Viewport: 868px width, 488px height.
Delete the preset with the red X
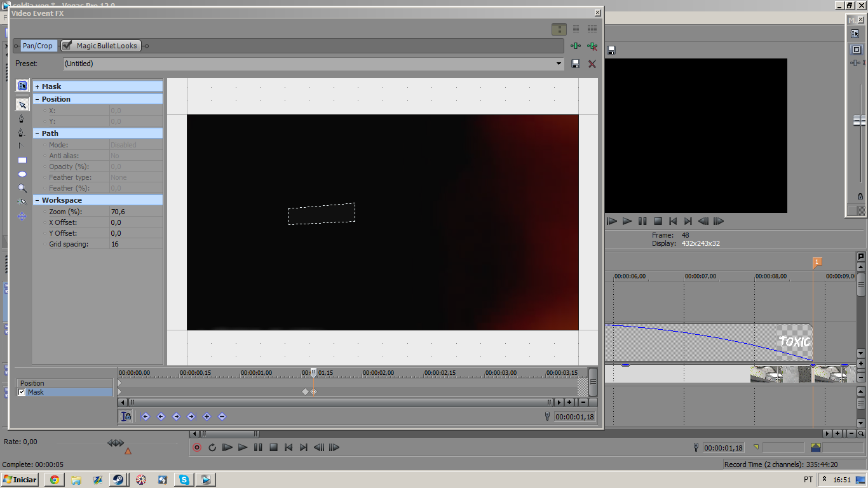tap(592, 64)
